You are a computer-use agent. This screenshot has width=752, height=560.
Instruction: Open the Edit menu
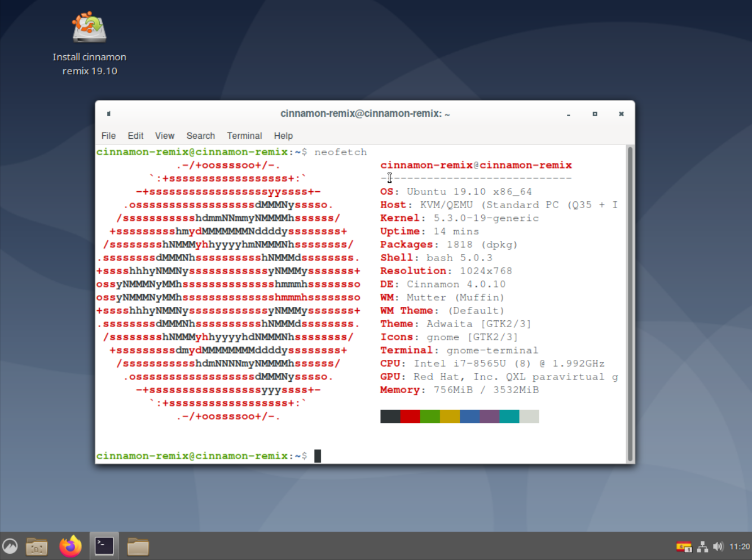click(135, 136)
